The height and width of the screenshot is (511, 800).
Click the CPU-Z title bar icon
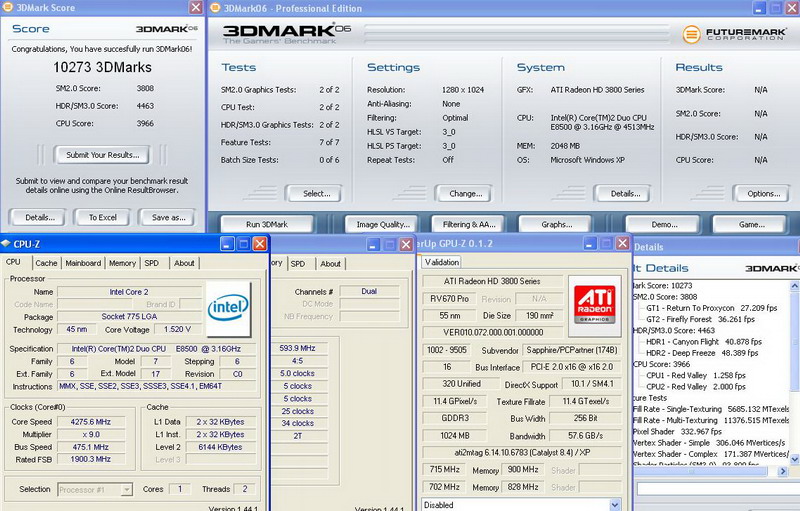pos(6,244)
